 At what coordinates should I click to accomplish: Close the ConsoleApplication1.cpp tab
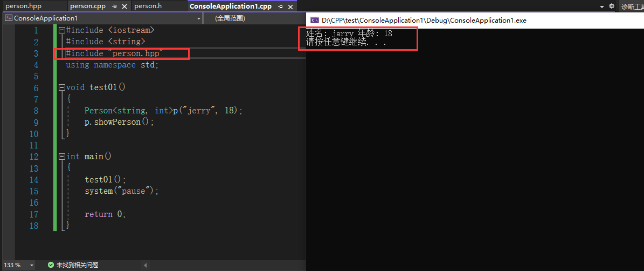click(x=291, y=6)
